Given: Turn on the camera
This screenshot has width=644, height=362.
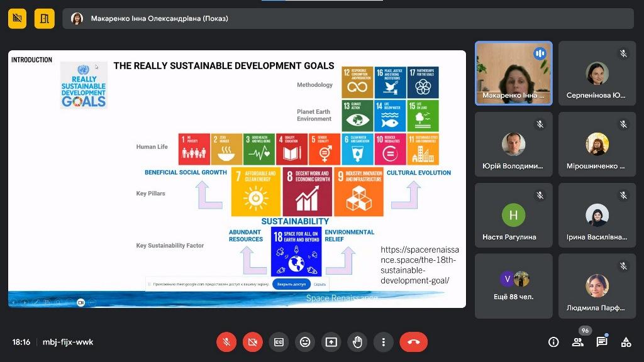Looking at the screenshot, I should point(253,342).
